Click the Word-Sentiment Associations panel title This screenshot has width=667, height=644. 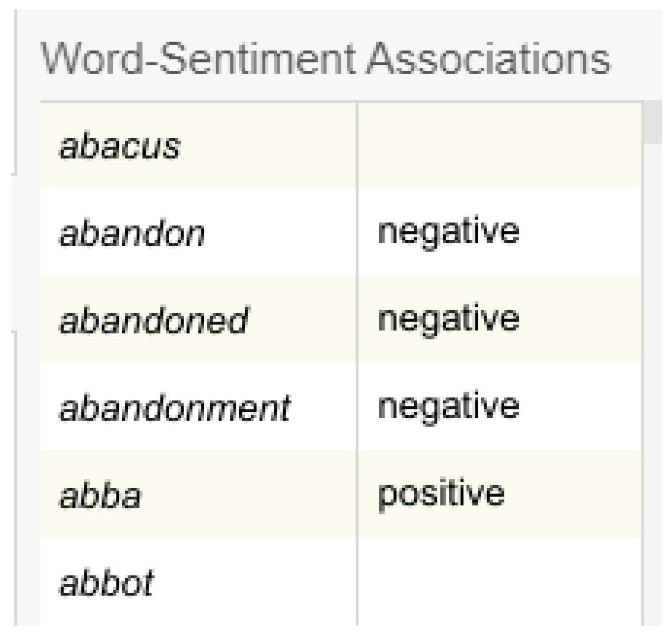325,59
